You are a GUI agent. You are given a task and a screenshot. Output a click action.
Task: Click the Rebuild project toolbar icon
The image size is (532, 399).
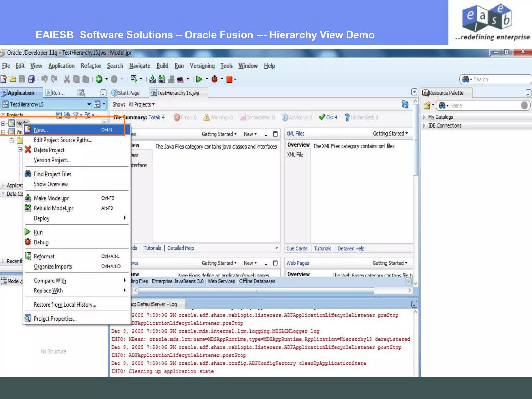coord(162,79)
